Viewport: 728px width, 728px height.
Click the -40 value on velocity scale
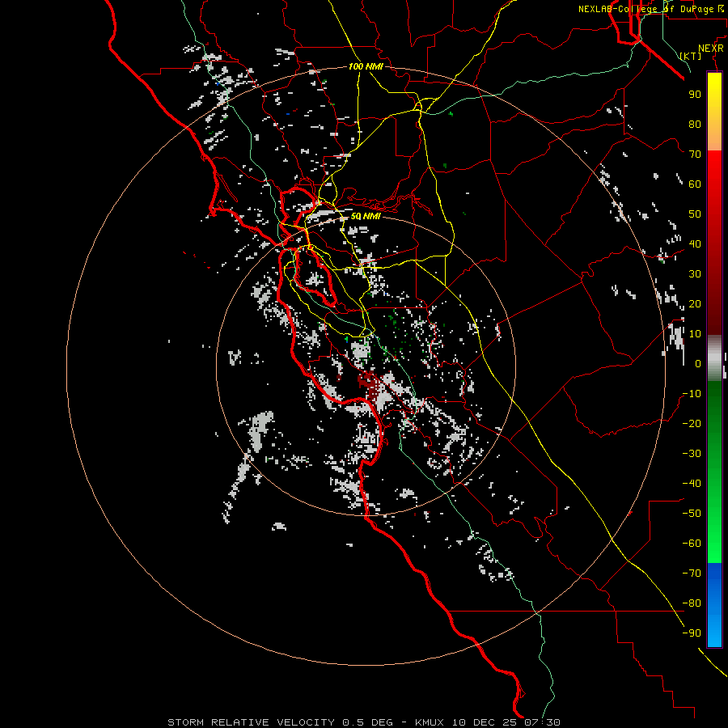(692, 484)
